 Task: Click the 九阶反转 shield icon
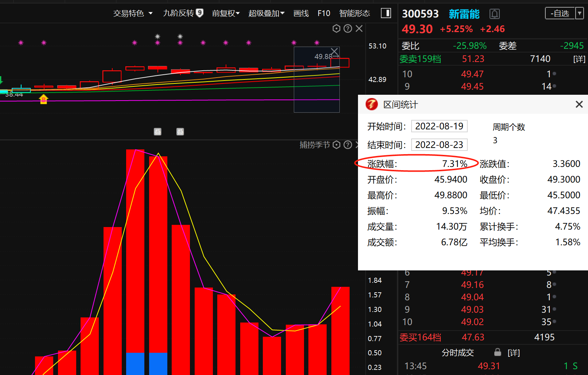[x=199, y=13]
